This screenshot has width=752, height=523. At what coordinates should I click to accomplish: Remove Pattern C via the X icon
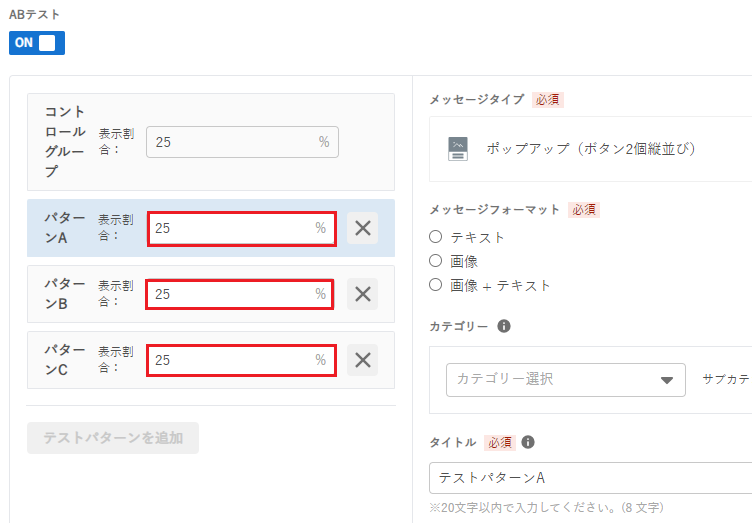pyautogui.click(x=363, y=360)
